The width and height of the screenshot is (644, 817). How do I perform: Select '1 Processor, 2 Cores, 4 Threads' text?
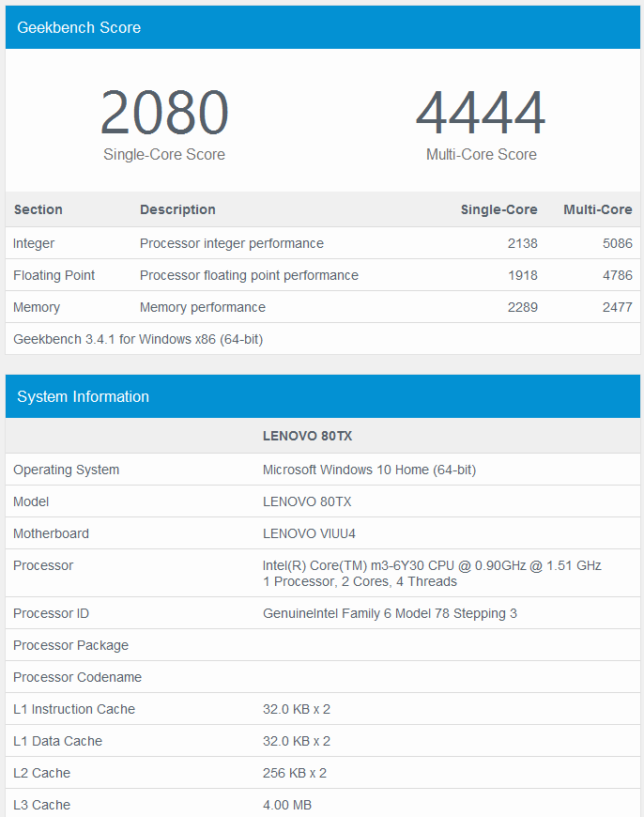(x=360, y=581)
